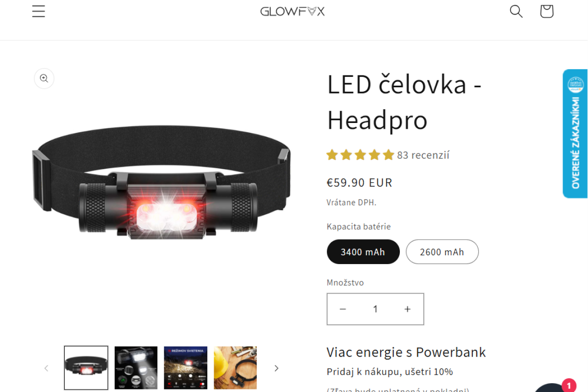This screenshot has width=588, height=392.
Task: Click the quantity number input field
Action: [375, 309]
